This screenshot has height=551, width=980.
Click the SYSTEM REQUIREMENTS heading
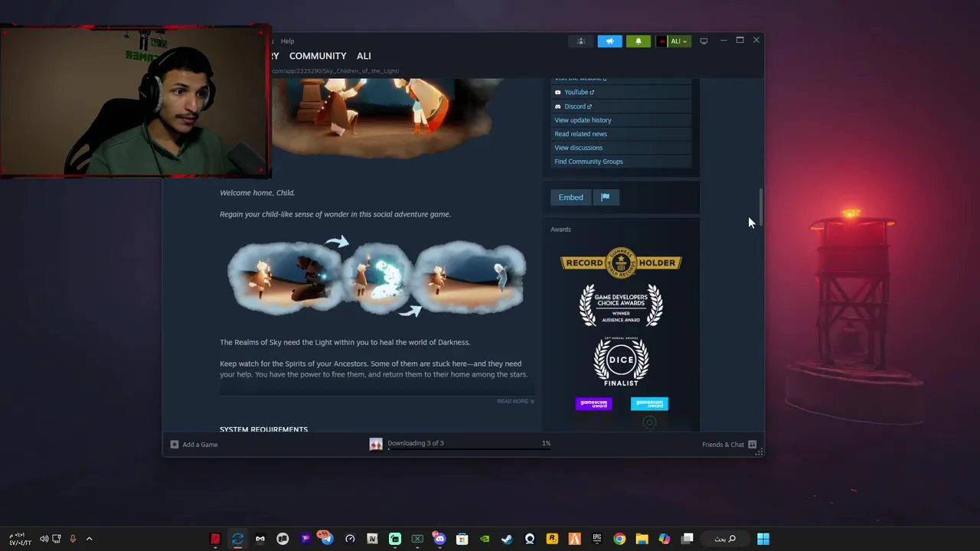(x=263, y=429)
